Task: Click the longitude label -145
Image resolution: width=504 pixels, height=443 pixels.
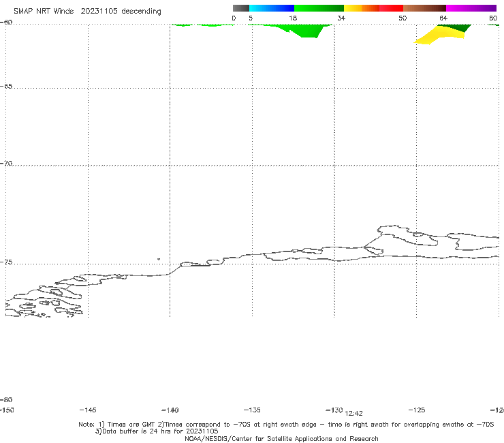Action: 88,410
